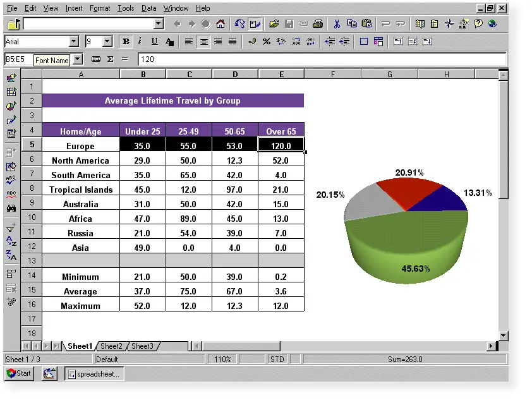Expand the font size dropdown
This screenshot has width=532, height=405.
pyautogui.click(x=107, y=42)
